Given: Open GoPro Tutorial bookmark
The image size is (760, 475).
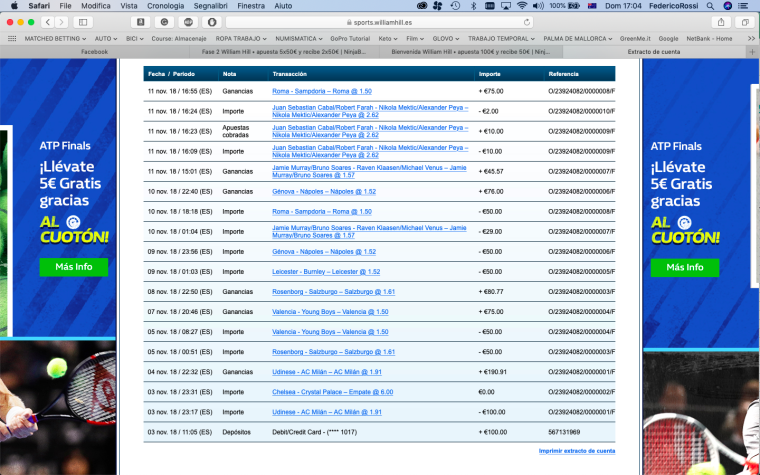Looking at the screenshot, I should pyautogui.click(x=350, y=38).
